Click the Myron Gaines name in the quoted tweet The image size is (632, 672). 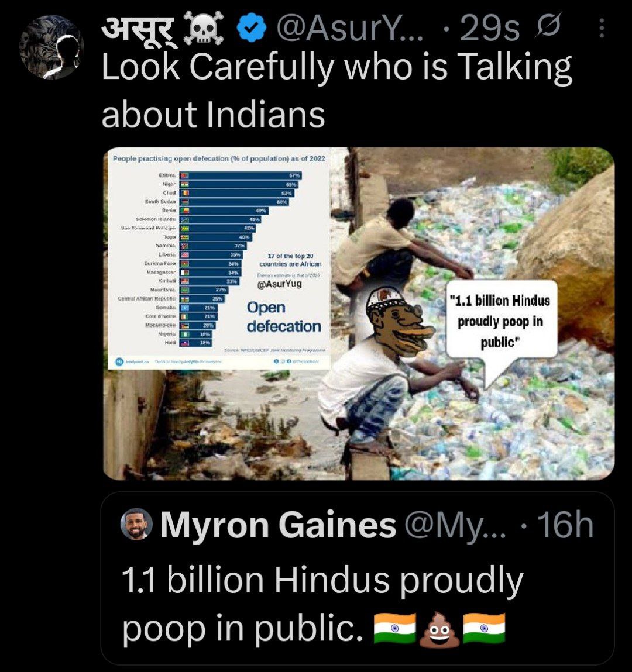(x=279, y=525)
